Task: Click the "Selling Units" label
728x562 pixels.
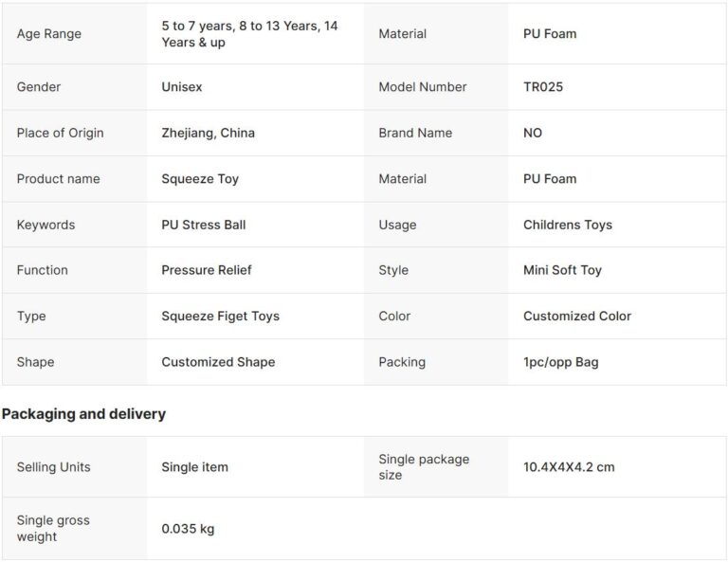Action: [54, 467]
